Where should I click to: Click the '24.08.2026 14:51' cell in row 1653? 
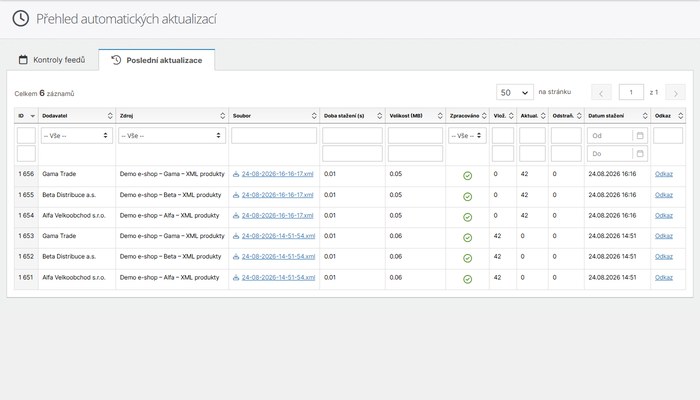(612, 236)
